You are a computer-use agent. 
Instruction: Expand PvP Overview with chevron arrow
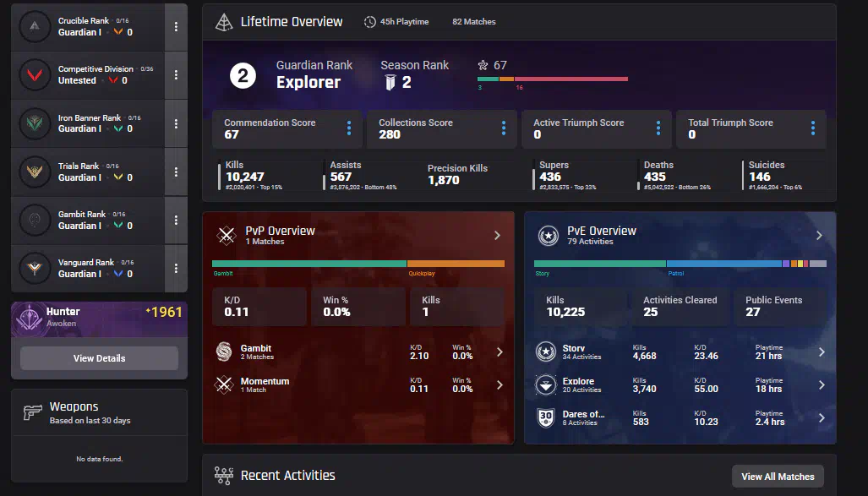pyautogui.click(x=497, y=235)
